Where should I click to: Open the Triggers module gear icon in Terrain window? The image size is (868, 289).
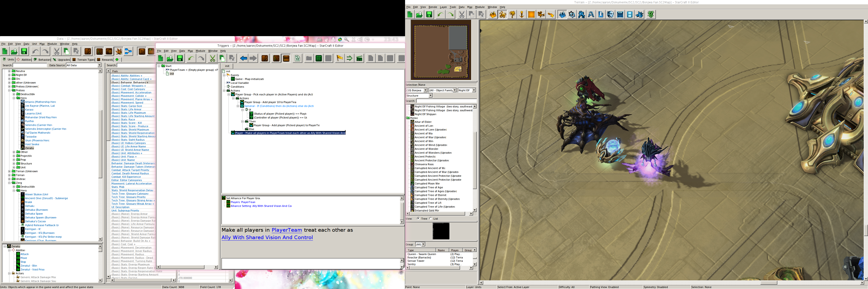click(x=572, y=14)
